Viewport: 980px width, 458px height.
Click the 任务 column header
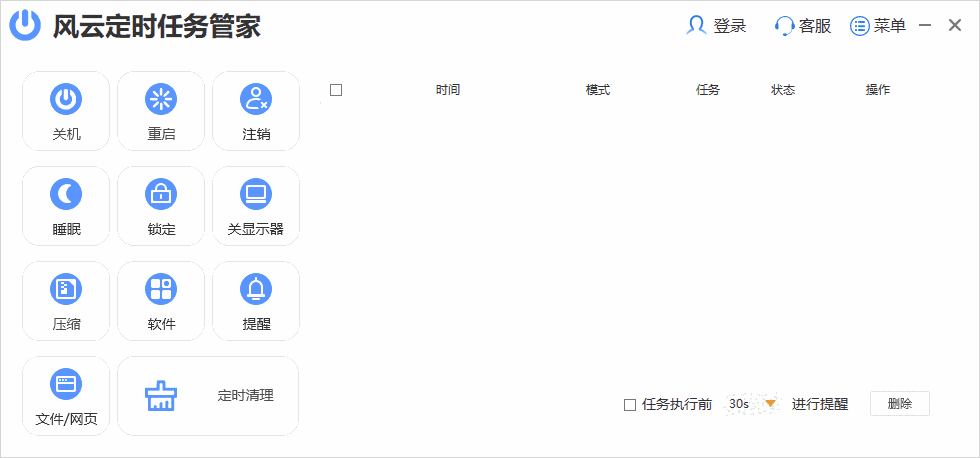708,90
